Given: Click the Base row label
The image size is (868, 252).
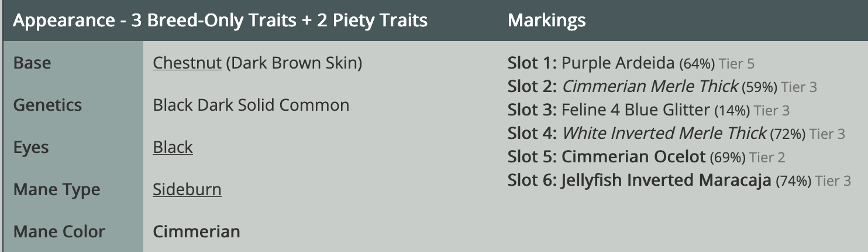Looking at the screenshot, I should (32, 63).
